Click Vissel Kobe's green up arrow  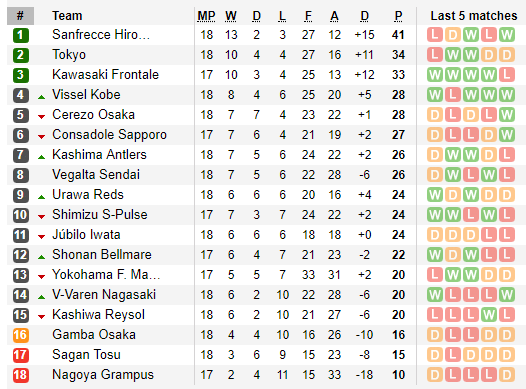[x=42, y=97]
